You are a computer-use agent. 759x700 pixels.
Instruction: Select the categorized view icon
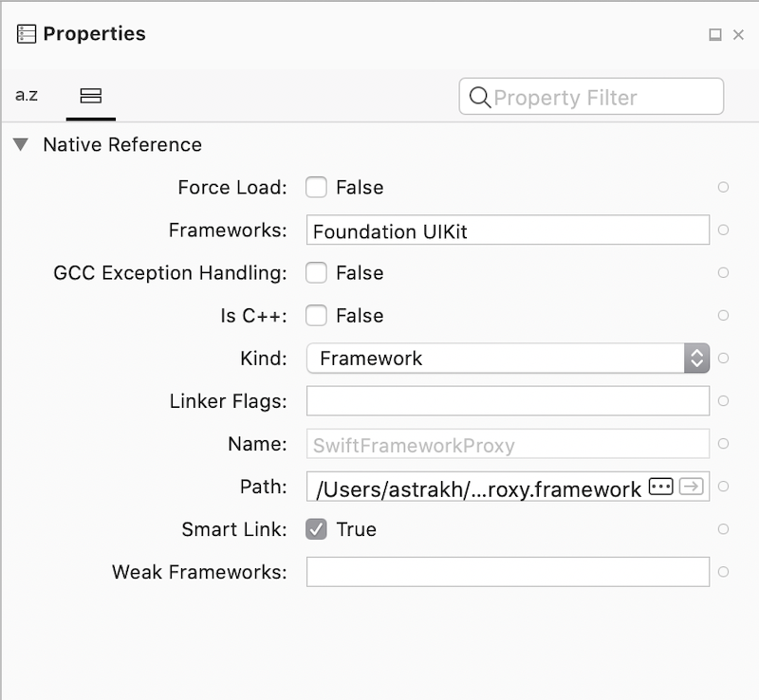pos(90,96)
